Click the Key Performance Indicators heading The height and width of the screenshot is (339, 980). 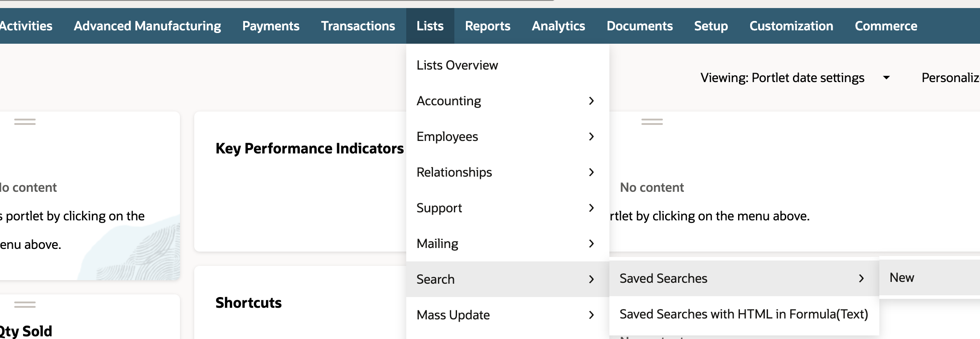pos(310,148)
